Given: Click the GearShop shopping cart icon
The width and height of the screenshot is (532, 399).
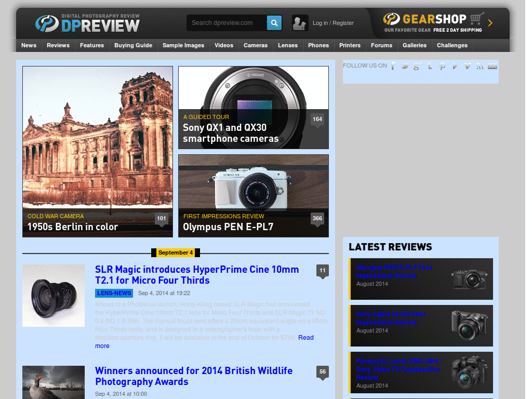Looking at the screenshot, I should click(476, 20).
